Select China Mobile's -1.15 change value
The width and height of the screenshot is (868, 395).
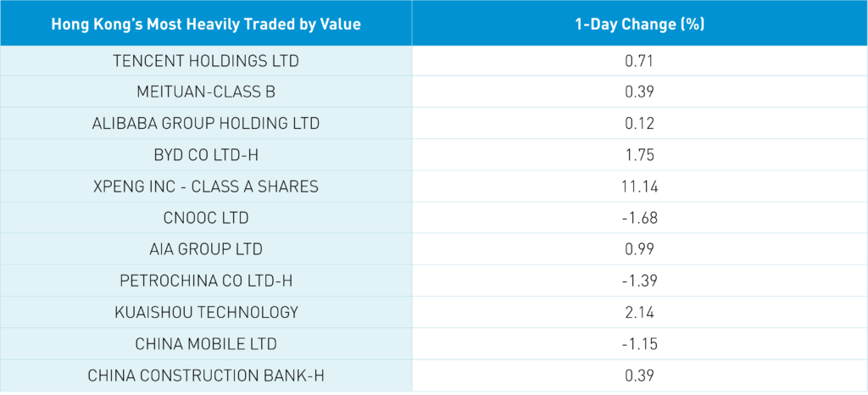tap(640, 343)
